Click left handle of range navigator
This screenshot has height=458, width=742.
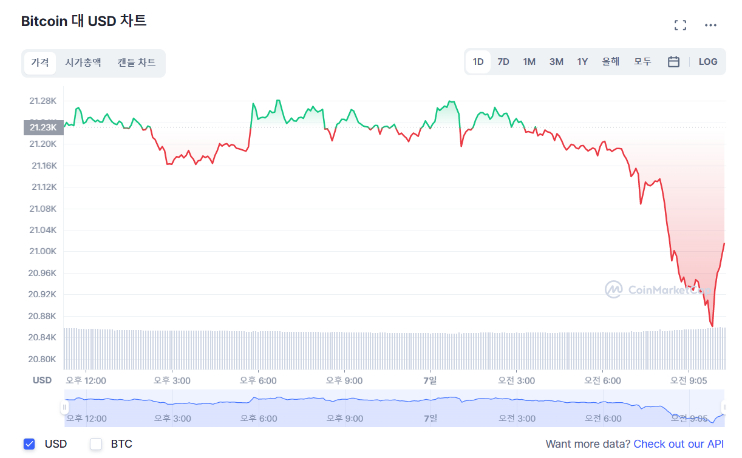pyautogui.click(x=64, y=408)
